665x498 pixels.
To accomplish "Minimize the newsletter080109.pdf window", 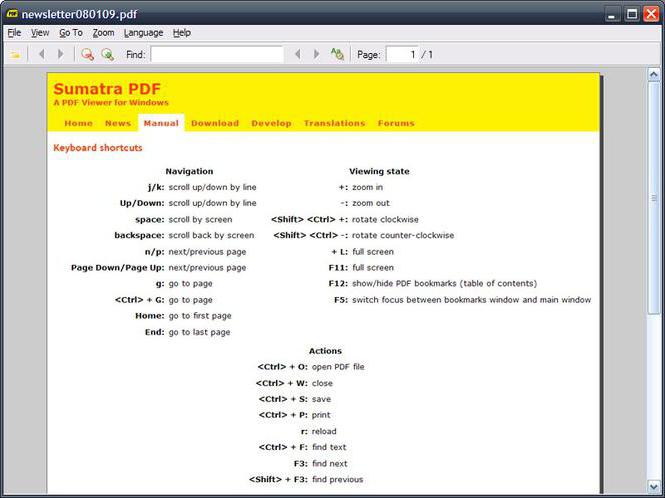I will point(611,14).
